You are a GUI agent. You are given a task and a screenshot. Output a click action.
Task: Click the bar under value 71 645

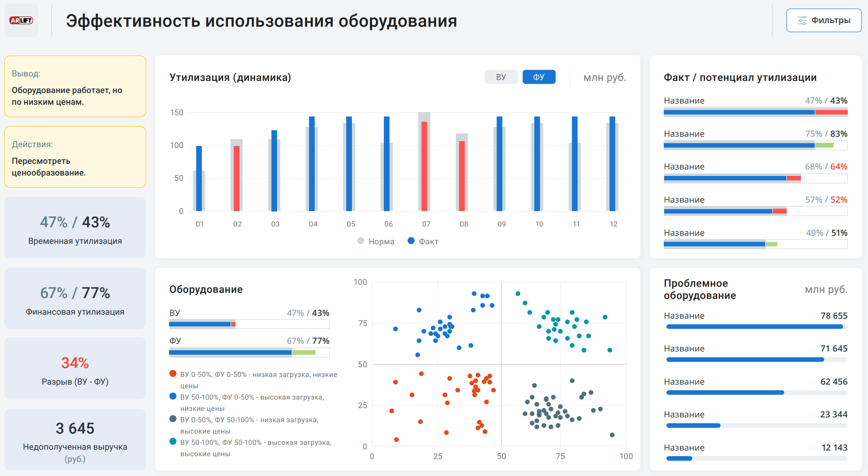(x=757, y=360)
